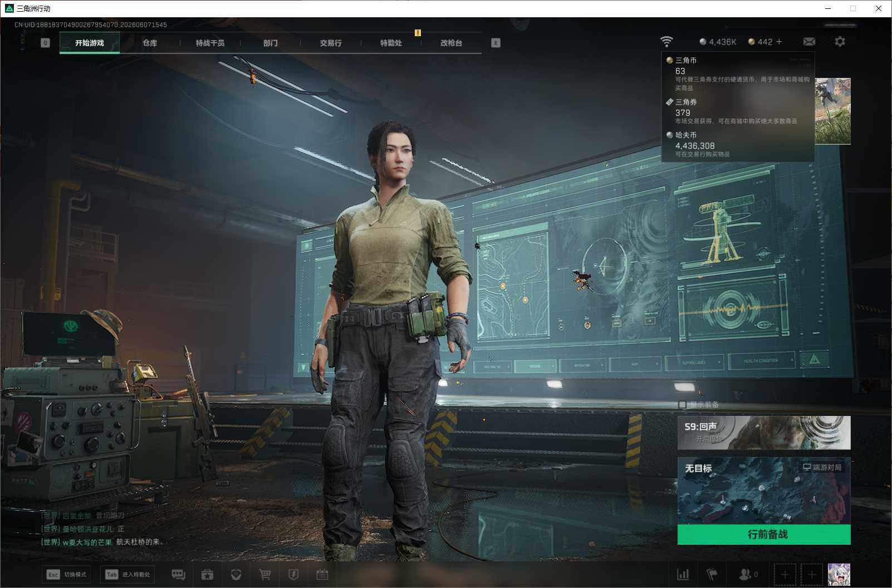Click the yellow notification marker above 特勤处
The image size is (892, 588).
click(418, 33)
